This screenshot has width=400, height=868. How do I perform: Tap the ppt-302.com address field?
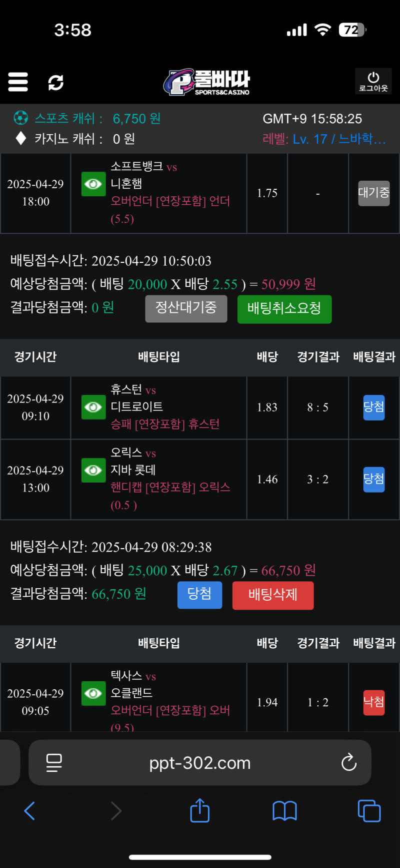(200, 763)
